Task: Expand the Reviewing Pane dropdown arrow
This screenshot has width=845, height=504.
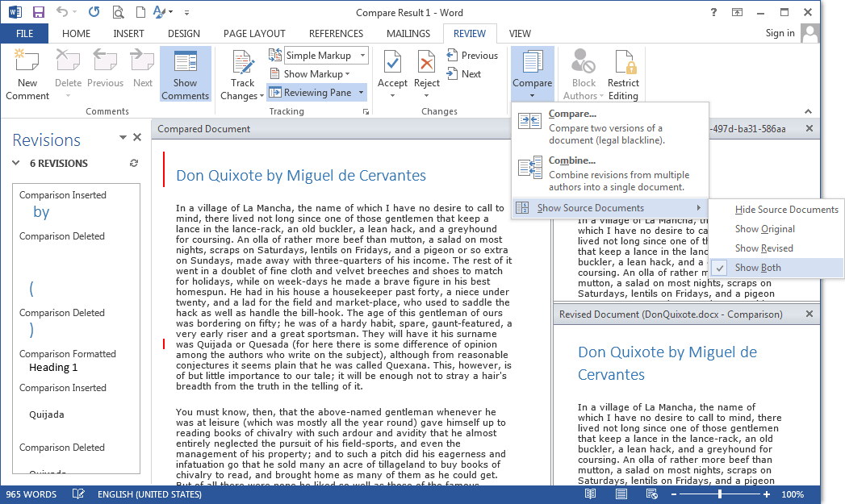Action: coord(361,93)
